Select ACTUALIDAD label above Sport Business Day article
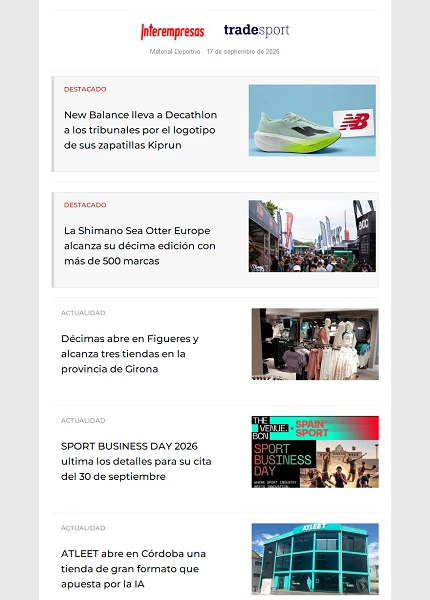This screenshot has height=600, width=430. 83,421
